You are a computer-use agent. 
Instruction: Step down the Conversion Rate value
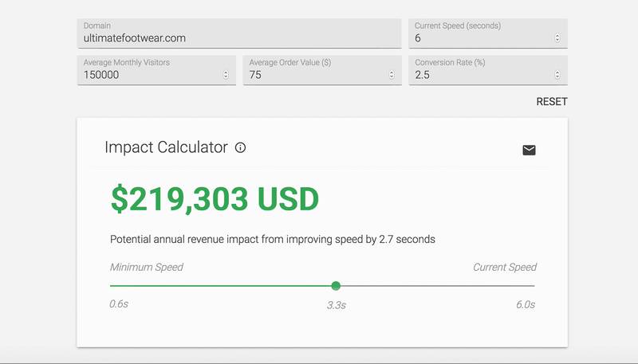(557, 78)
